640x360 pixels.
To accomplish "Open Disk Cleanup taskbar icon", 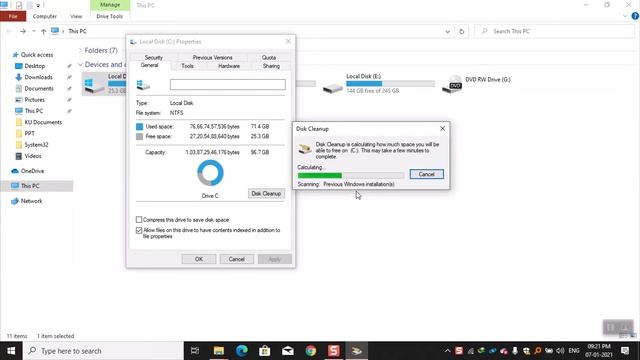I will tap(357, 351).
